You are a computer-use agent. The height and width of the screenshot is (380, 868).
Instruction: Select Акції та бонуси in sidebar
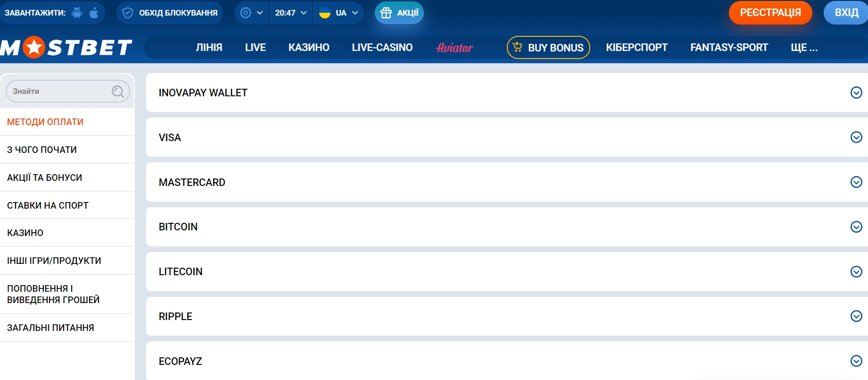tap(45, 177)
